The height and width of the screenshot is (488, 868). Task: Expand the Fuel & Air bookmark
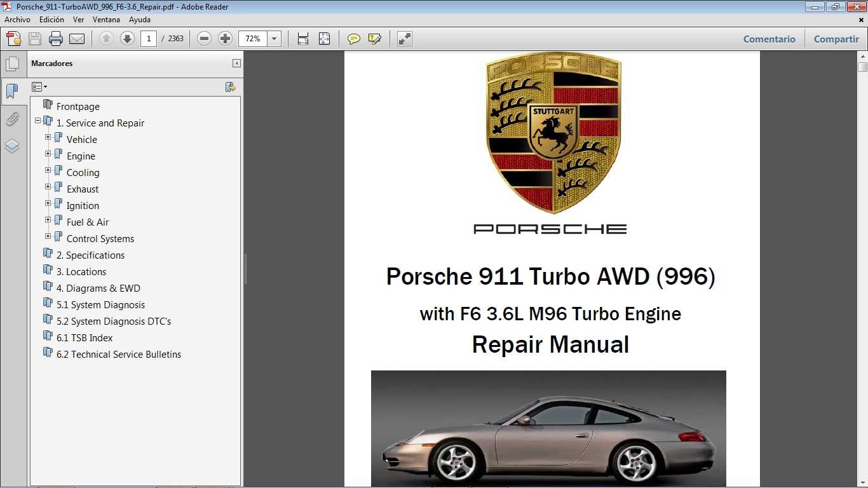pyautogui.click(x=48, y=219)
